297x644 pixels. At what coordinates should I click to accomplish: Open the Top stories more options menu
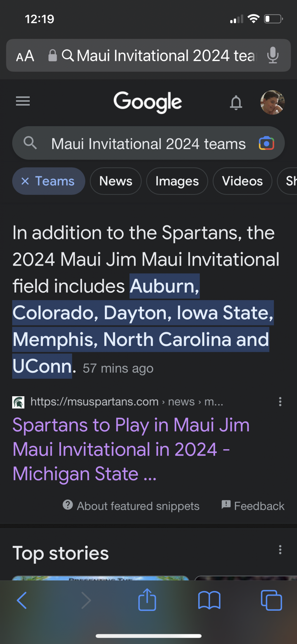280,550
